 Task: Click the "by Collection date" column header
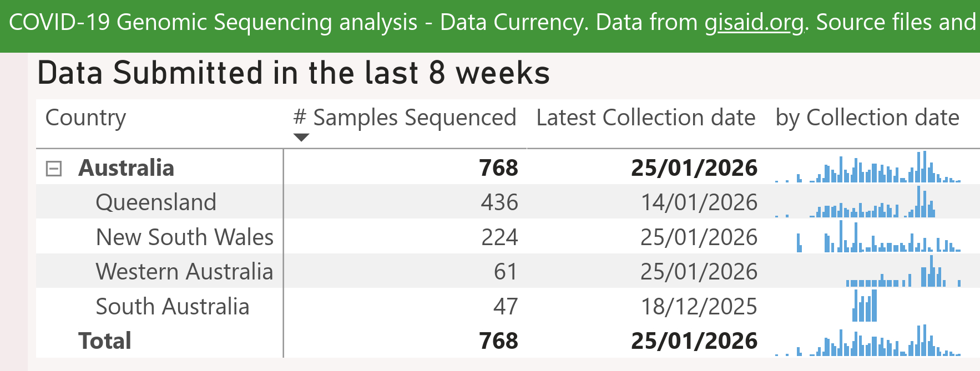[x=867, y=118]
